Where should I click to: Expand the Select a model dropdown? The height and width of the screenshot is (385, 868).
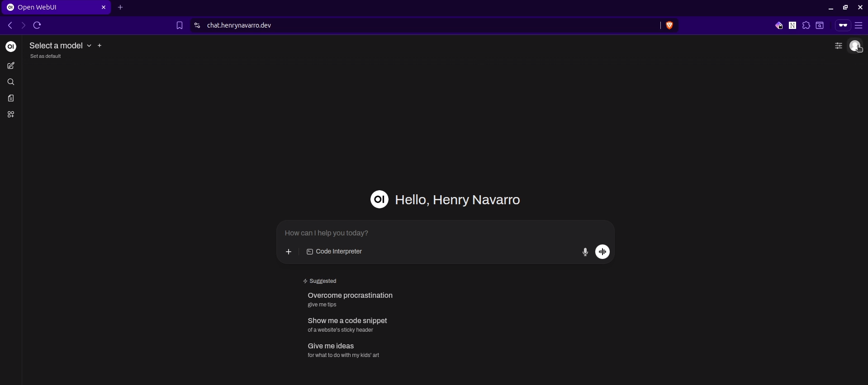coord(60,46)
